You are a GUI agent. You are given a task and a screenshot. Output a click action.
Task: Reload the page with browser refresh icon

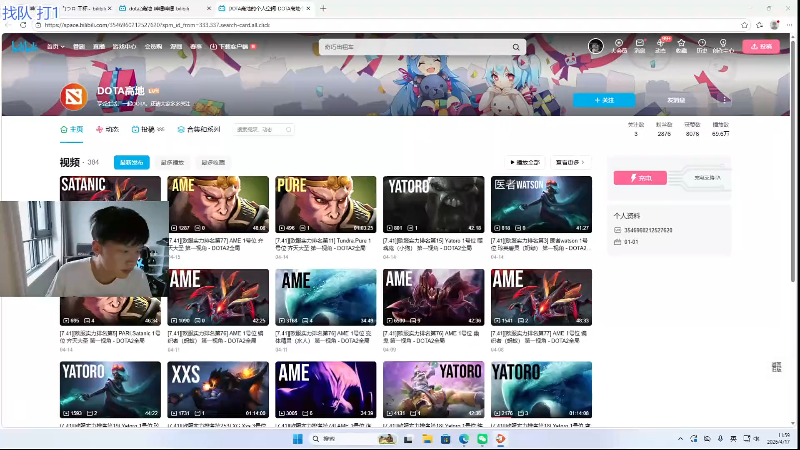tap(23, 24)
